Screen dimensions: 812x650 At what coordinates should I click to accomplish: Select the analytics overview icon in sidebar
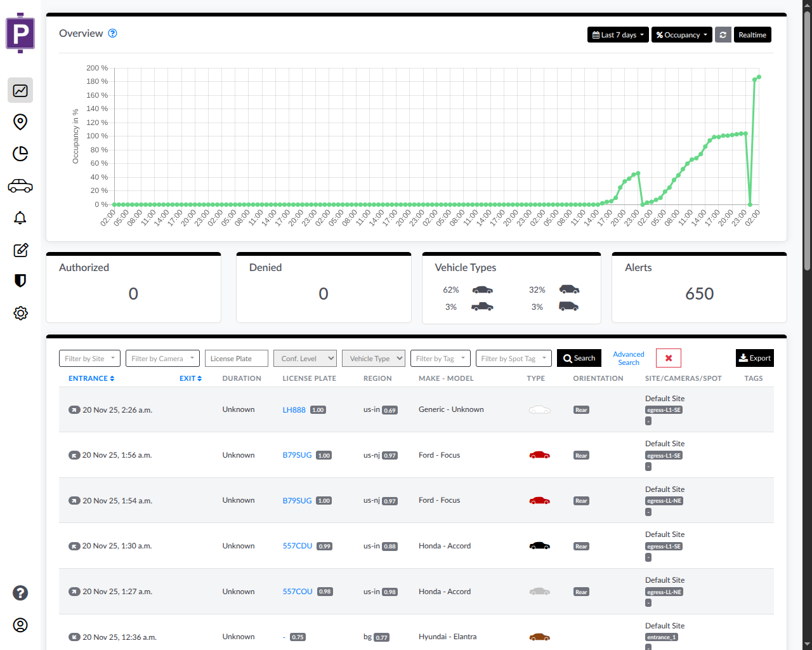tap(20, 90)
